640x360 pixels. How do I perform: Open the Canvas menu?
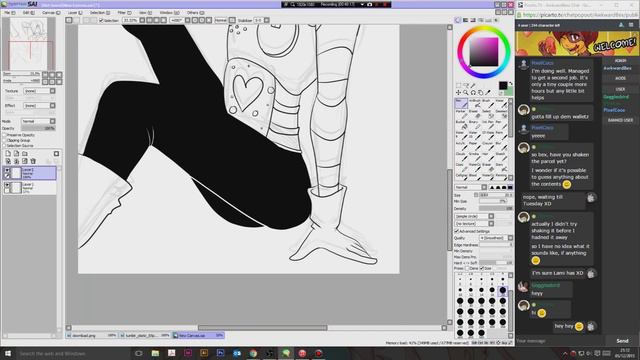click(51, 13)
